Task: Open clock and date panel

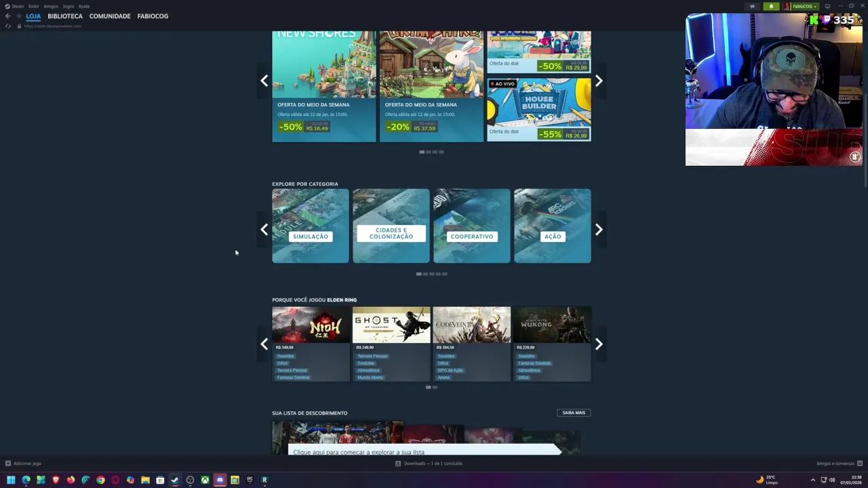Action: tap(851, 480)
